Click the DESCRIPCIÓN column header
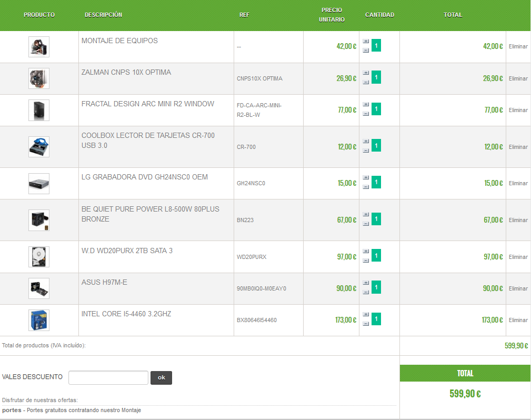Image resolution: width=531 pixels, height=420 pixels. point(103,15)
